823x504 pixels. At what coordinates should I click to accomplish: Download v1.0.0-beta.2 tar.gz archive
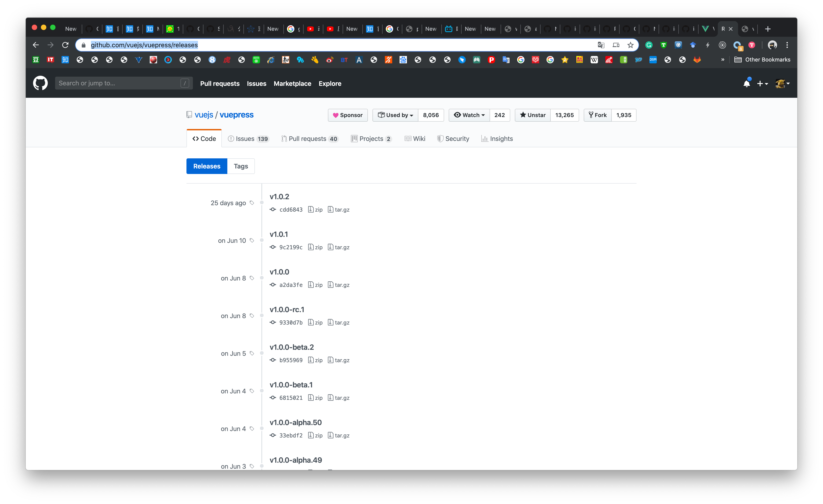pos(339,360)
